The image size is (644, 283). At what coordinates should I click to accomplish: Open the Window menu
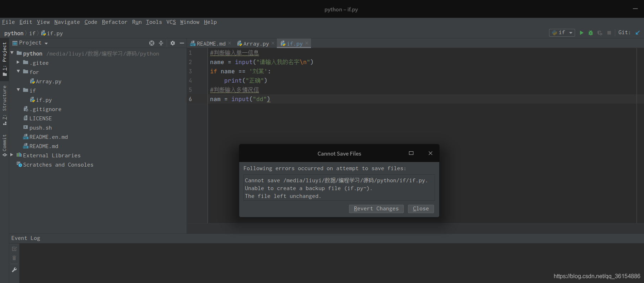coord(190,22)
